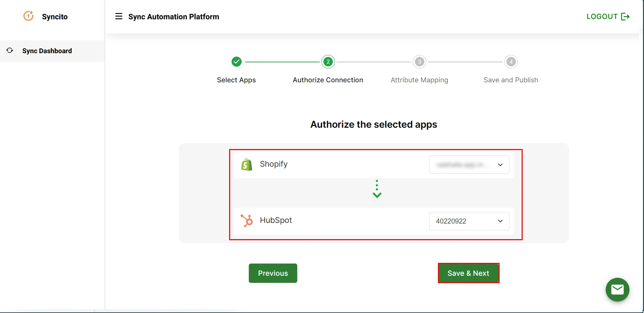The width and height of the screenshot is (644, 313).
Task: Click the green checkmark on Select Apps step
Action: click(x=236, y=62)
